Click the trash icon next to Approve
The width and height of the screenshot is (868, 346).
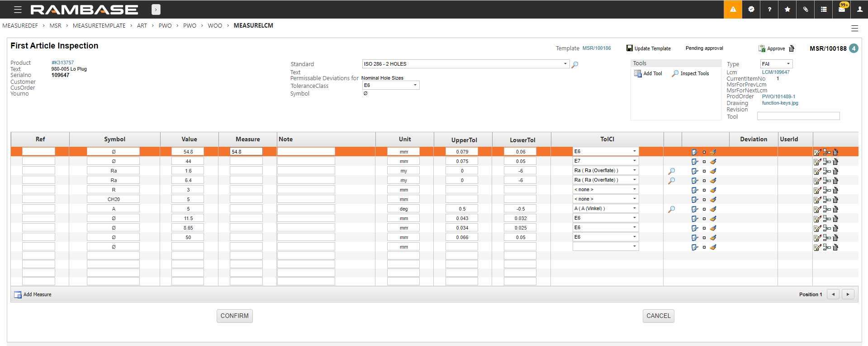click(792, 48)
